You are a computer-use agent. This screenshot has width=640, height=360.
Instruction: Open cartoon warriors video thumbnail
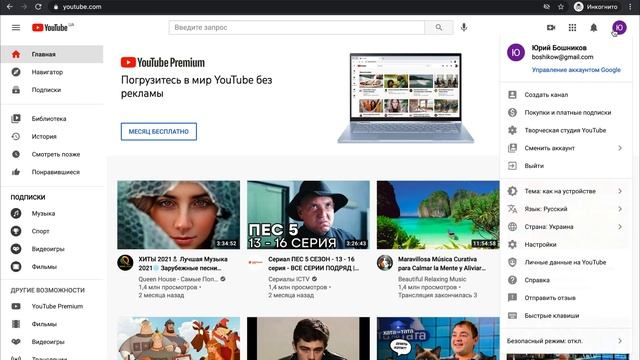(x=178, y=338)
